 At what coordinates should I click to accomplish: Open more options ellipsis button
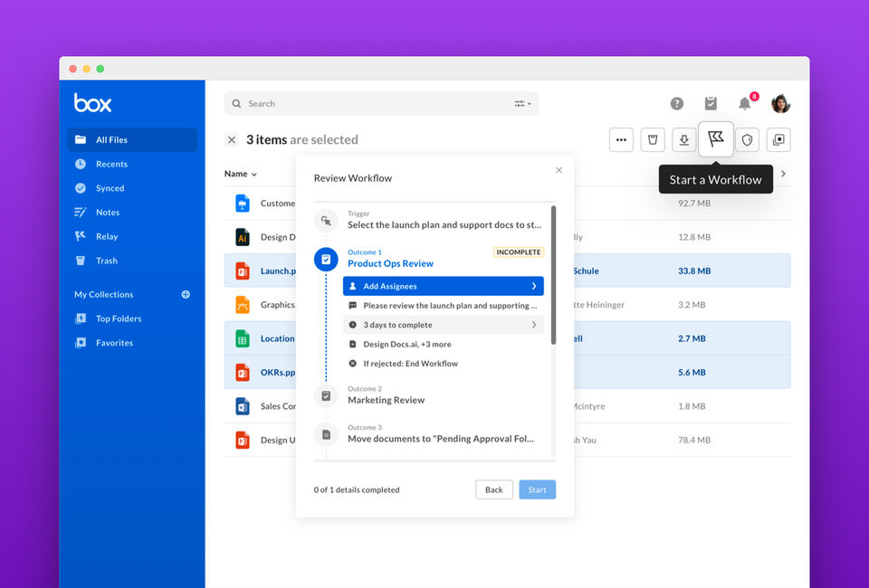621,139
